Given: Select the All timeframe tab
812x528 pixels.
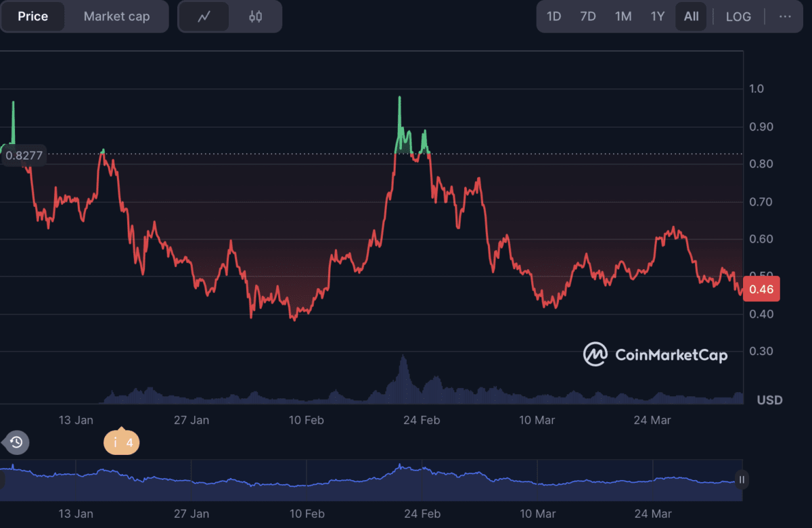Looking at the screenshot, I should click(x=691, y=16).
